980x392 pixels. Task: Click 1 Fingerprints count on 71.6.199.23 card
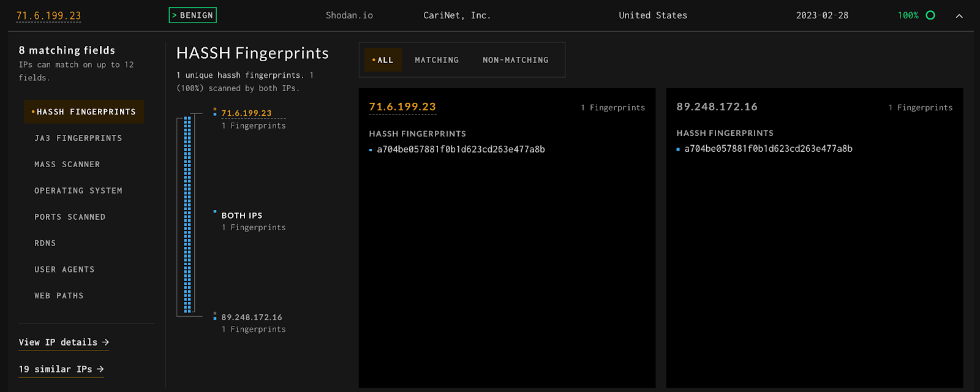pyautogui.click(x=612, y=108)
